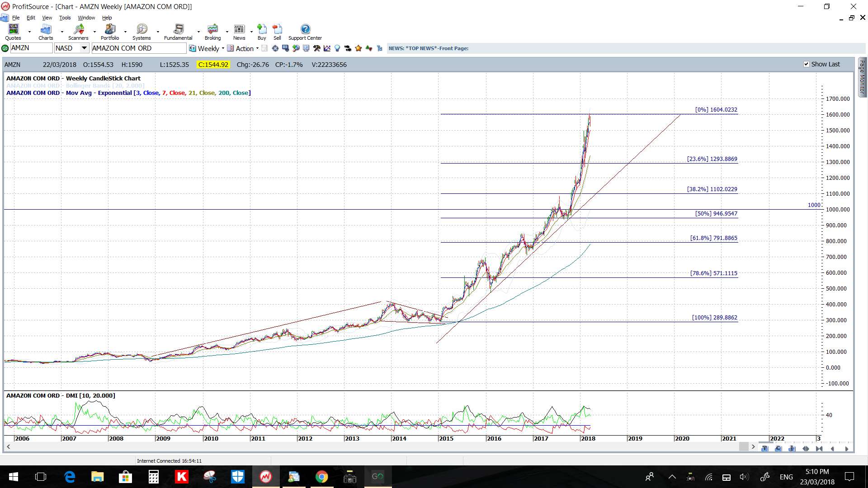Screen dimensions: 868x488
Task: Click the binoculars toolbar icon
Action: [x=348, y=48]
